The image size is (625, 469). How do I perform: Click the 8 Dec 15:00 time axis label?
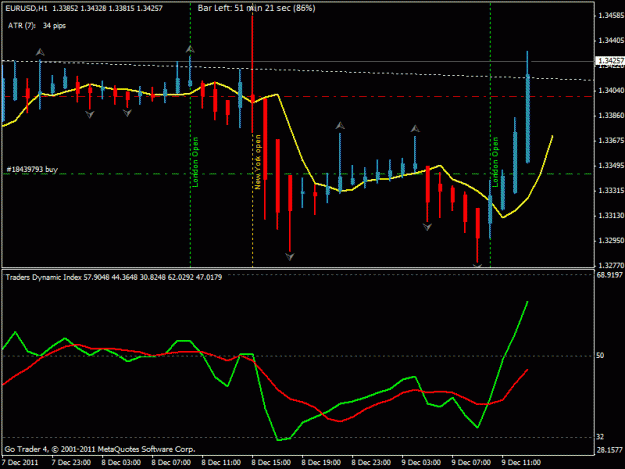(x=271, y=463)
